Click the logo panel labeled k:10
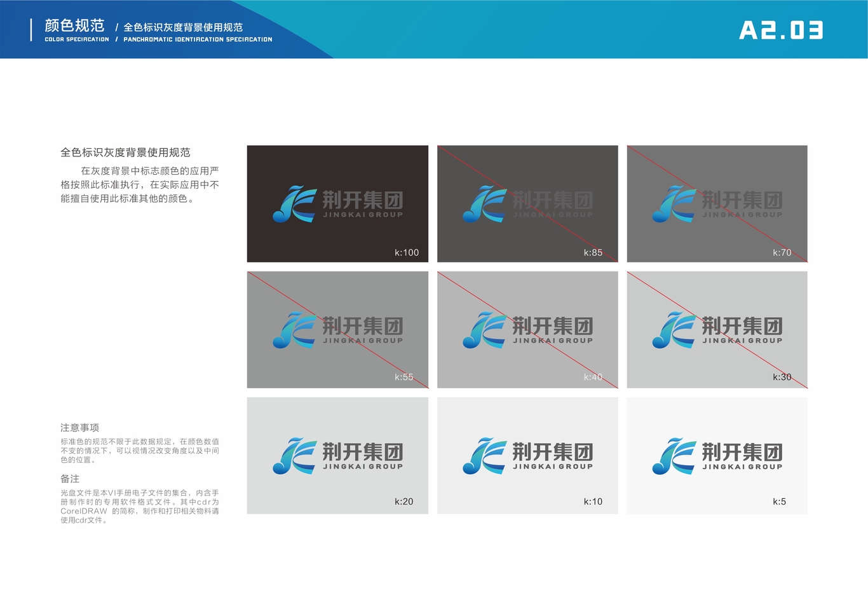 [x=527, y=456]
